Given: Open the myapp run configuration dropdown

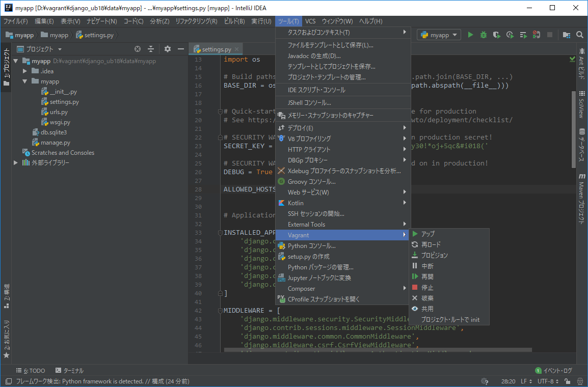Looking at the screenshot, I should (x=439, y=35).
